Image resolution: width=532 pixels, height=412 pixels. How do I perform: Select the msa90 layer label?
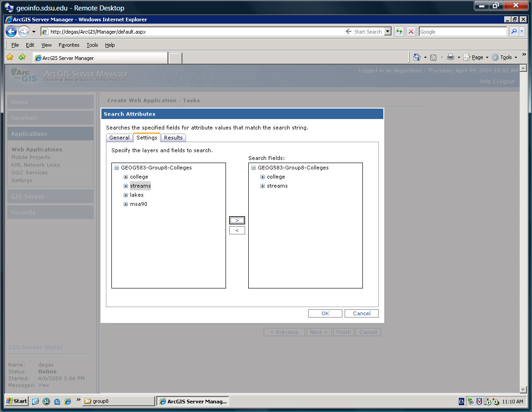pyautogui.click(x=138, y=204)
